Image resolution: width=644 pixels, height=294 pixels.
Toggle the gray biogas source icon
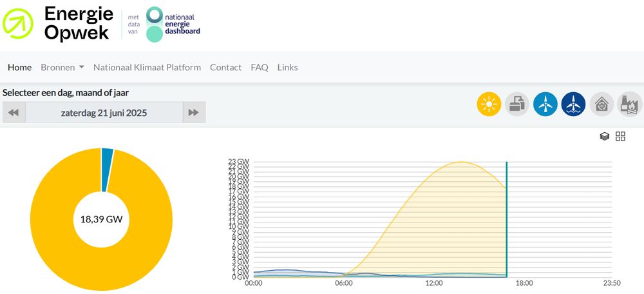[x=517, y=104]
